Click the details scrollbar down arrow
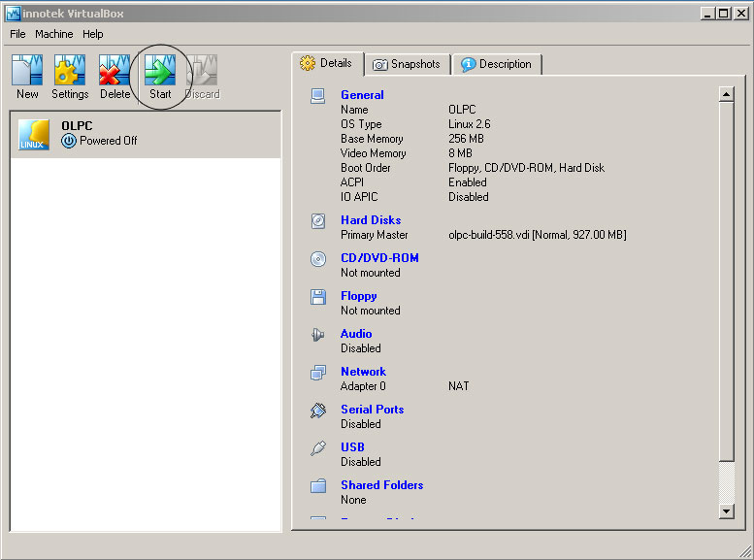The height and width of the screenshot is (560, 754). [727, 511]
